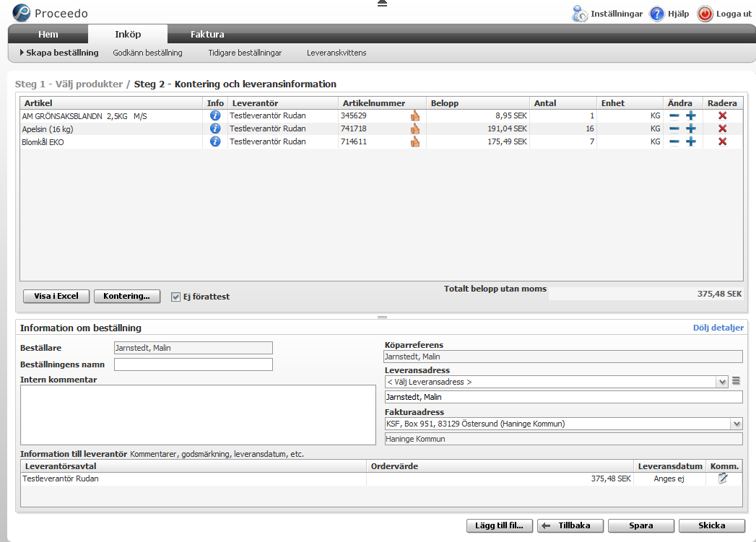Switch to Inköp tab
The image size is (756, 542).
pos(128,34)
